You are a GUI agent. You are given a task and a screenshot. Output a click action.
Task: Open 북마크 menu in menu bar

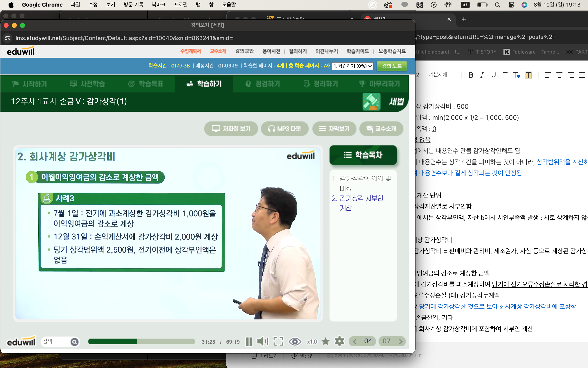coord(158,5)
